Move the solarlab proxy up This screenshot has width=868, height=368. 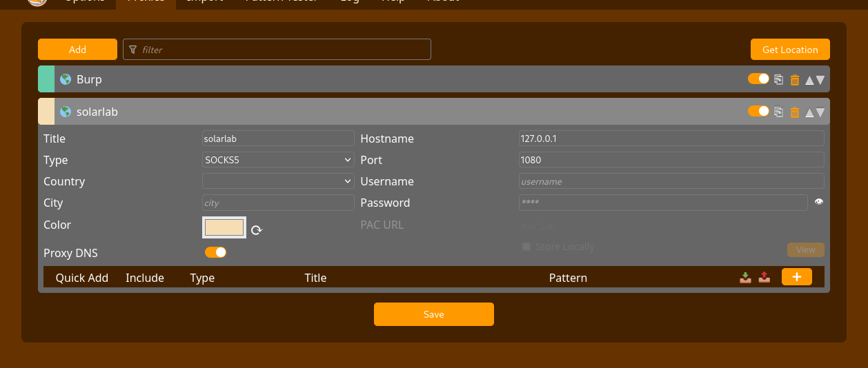(x=809, y=112)
